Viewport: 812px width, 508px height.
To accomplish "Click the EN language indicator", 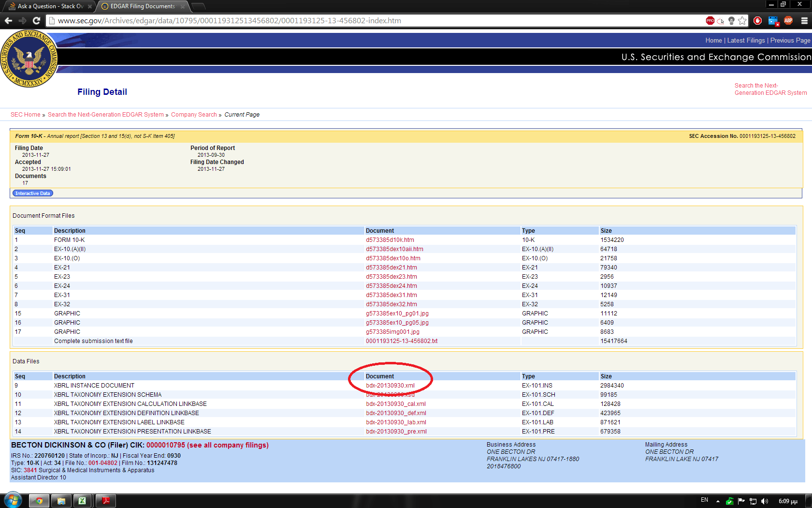I will [704, 500].
